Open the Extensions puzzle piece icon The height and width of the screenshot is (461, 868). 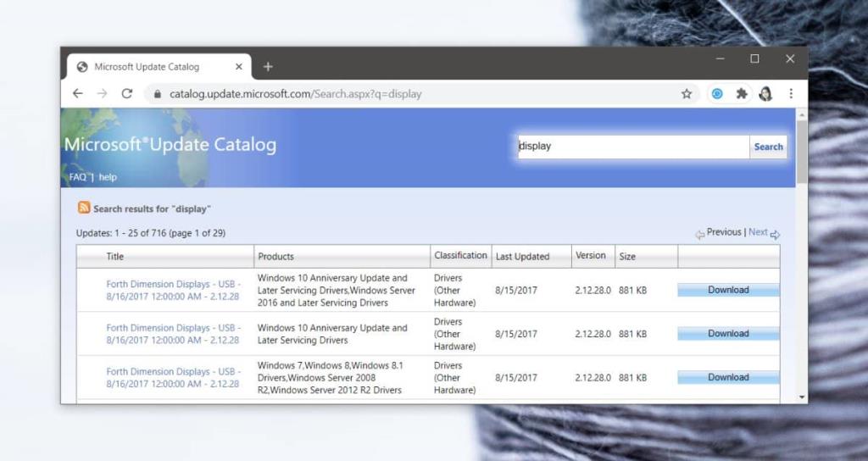(741, 94)
